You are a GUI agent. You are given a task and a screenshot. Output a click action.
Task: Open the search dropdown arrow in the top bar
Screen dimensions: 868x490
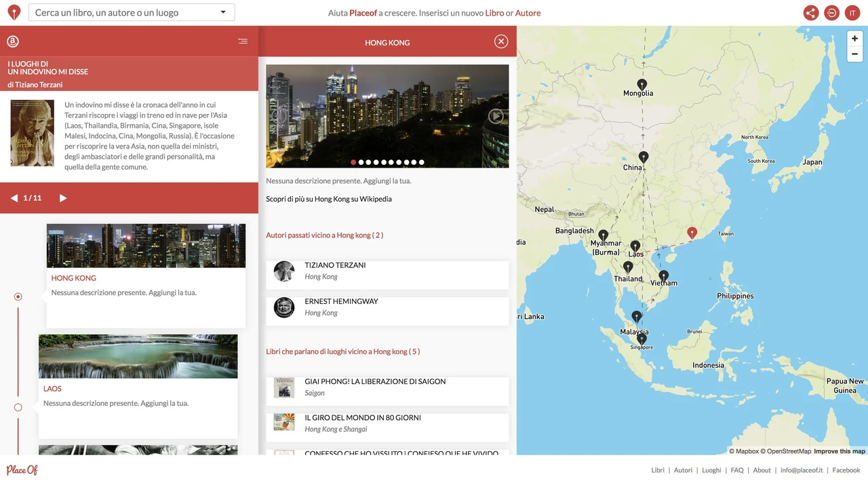pyautogui.click(x=224, y=12)
